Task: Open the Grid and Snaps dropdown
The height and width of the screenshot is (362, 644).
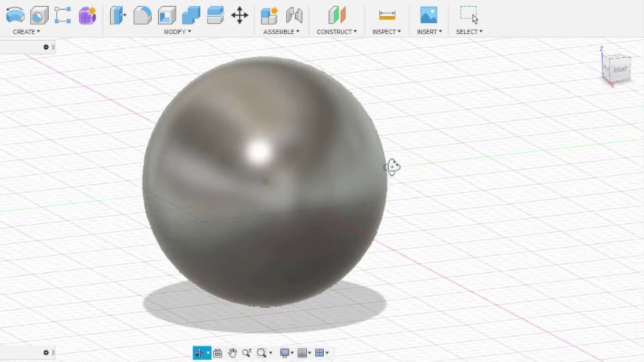Action: 305,353
